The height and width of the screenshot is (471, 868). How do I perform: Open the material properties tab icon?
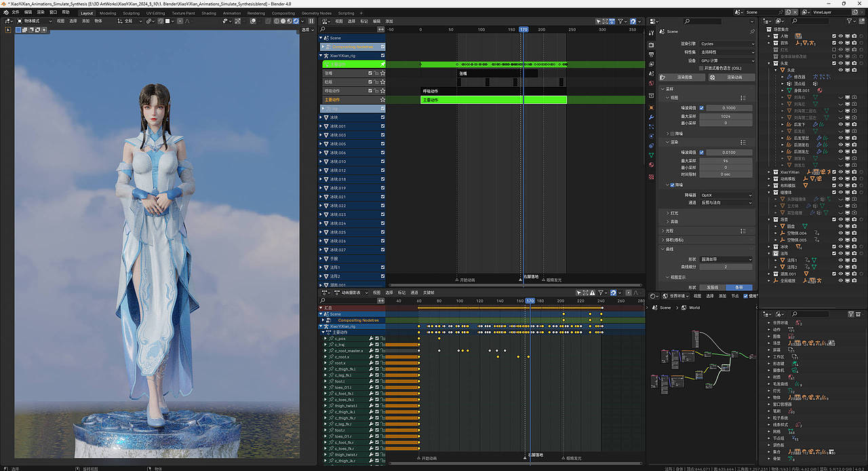[x=652, y=165]
